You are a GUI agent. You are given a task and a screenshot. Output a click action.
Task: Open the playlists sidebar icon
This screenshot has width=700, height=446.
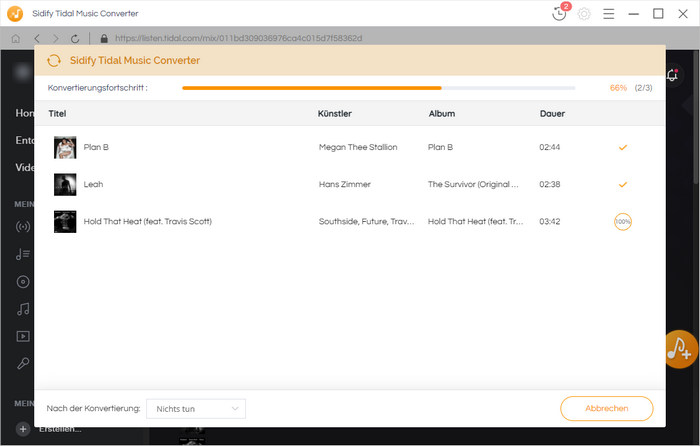point(23,254)
